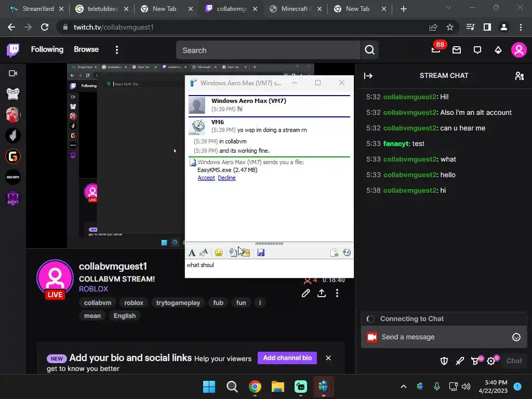Click the followed channels camera icon
This screenshot has width=532, height=399.
click(x=13, y=73)
